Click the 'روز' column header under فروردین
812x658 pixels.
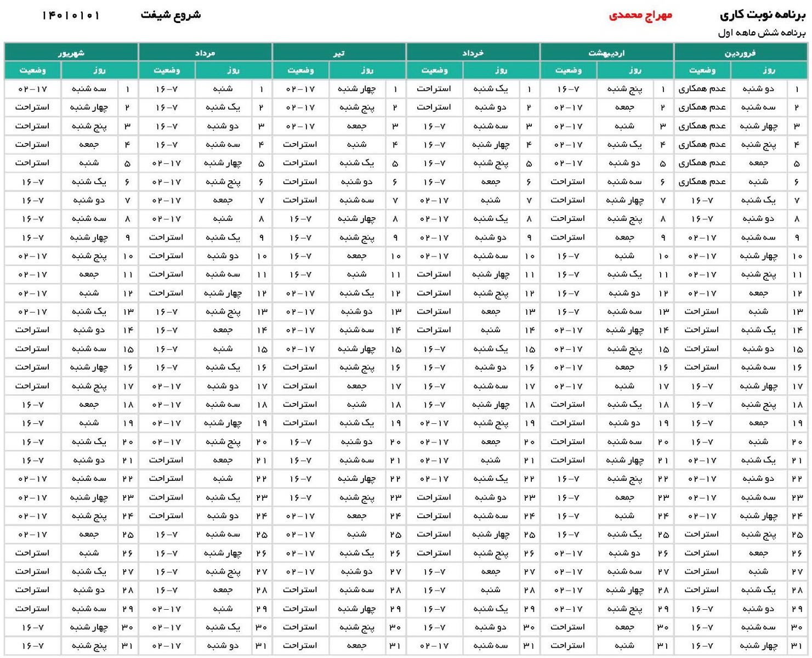tap(769, 70)
